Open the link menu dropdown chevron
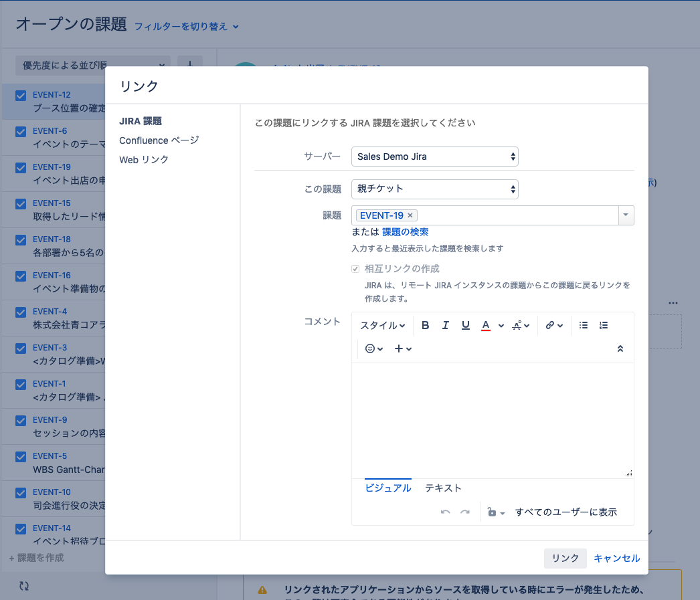 [x=560, y=326]
